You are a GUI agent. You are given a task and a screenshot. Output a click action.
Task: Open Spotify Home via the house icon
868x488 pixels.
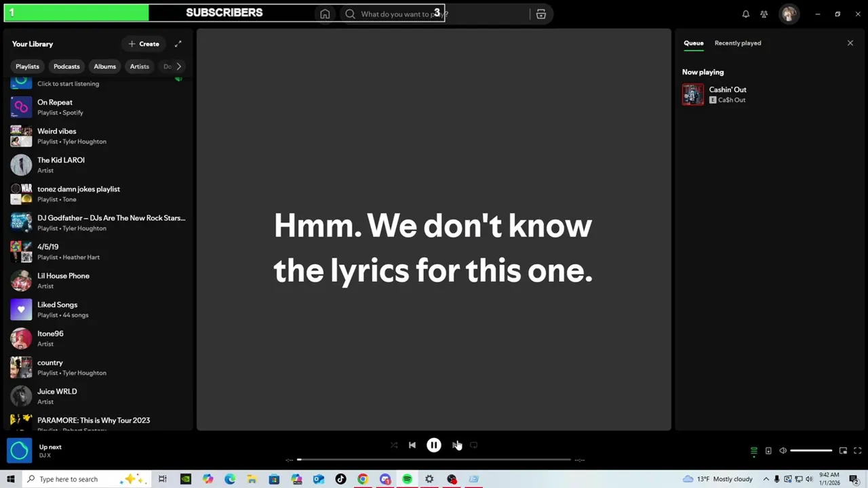pos(325,14)
